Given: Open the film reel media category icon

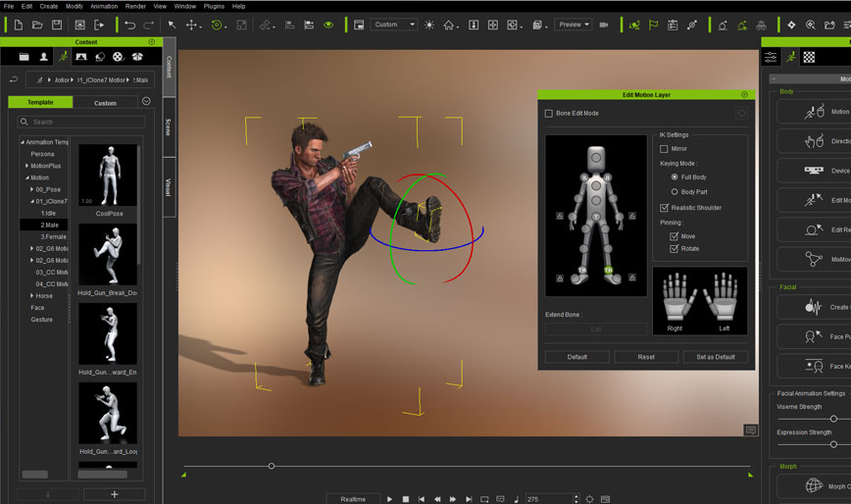Looking at the screenshot, I should click(x=119, y=57).
